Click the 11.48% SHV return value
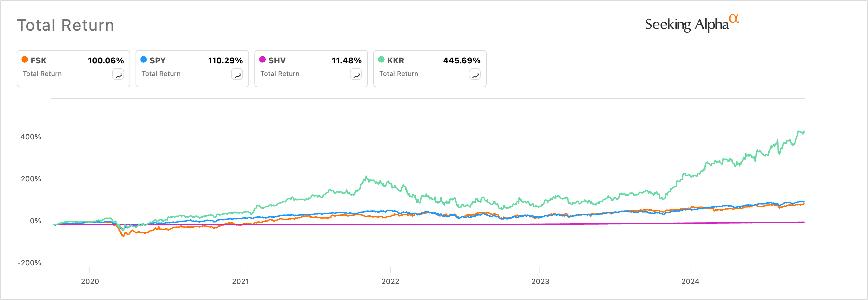Viewport: 868px width, 300px height. tap(347, 61)
